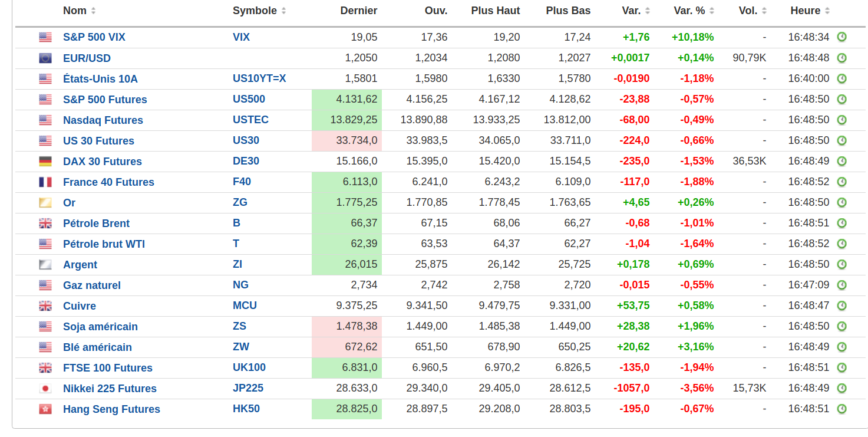868x437 pixels.
Task: Click the green highlighted Or last price cell
Action: [346, 202]
